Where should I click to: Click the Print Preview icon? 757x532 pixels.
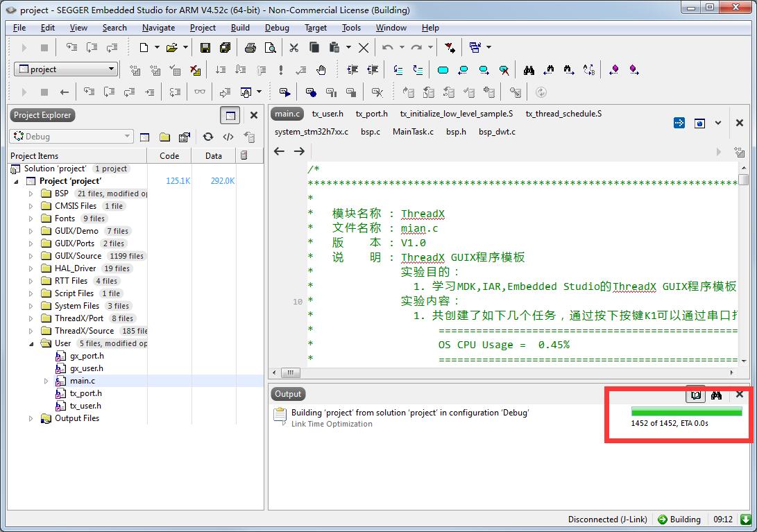[x=271, y=47]
